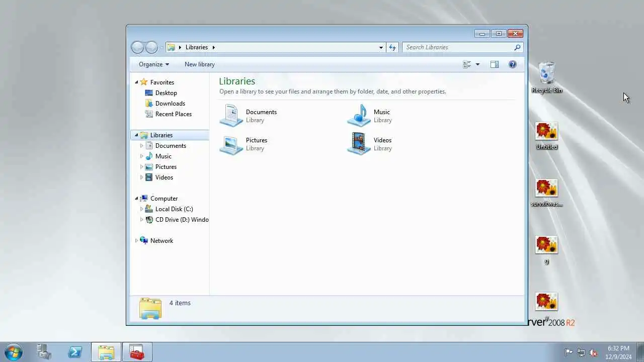Collapse the Favorites group

coord(136,82)
